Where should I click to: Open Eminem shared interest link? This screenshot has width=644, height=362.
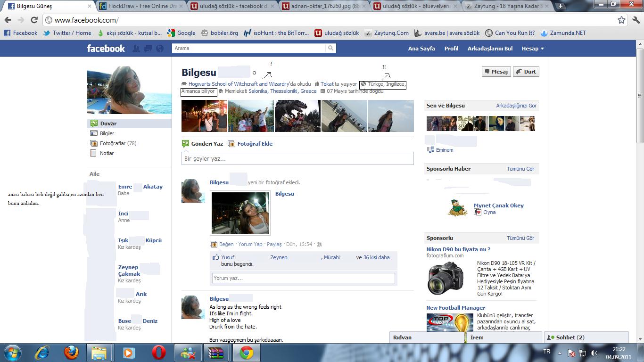click(445, 150)
